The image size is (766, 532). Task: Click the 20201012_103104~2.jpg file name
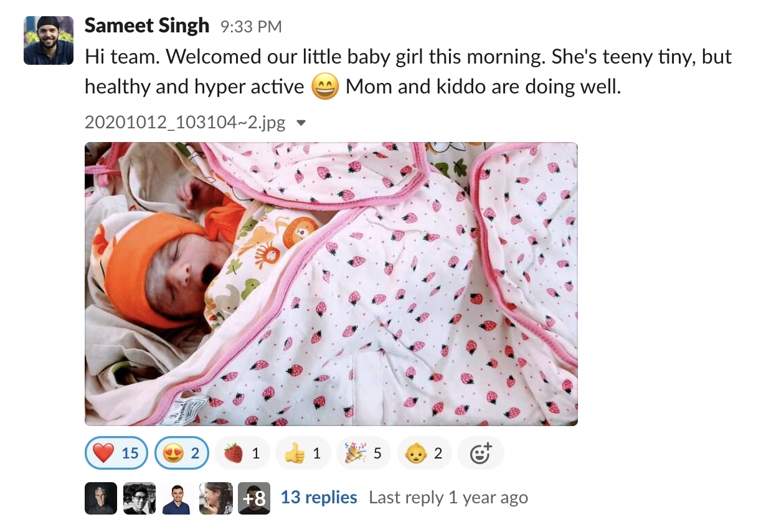(185, 123)
